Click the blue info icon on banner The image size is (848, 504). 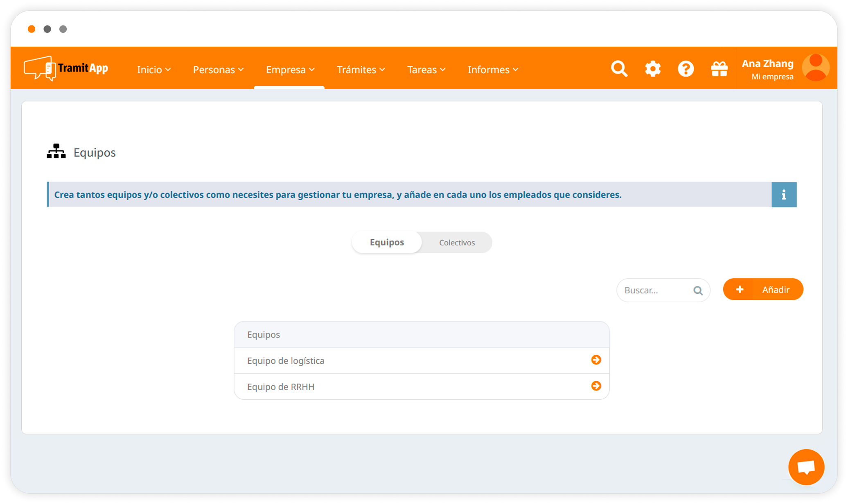point(784,195)
